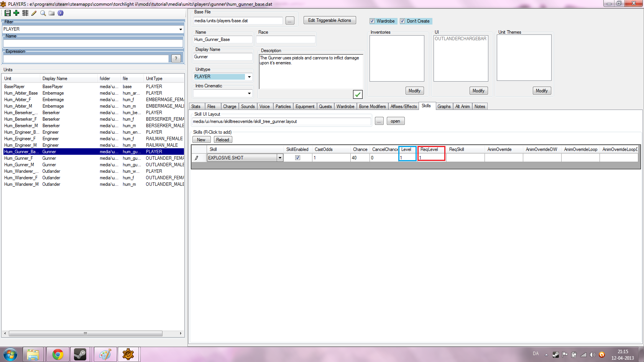
Task: Switch to the Sounds tab
Action: [x=248, y=106]
